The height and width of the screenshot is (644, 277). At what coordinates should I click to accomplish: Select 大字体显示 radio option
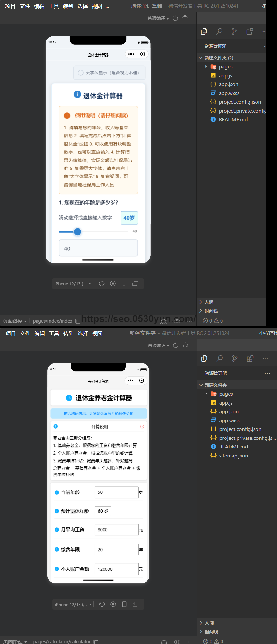[x=81, y=73]
